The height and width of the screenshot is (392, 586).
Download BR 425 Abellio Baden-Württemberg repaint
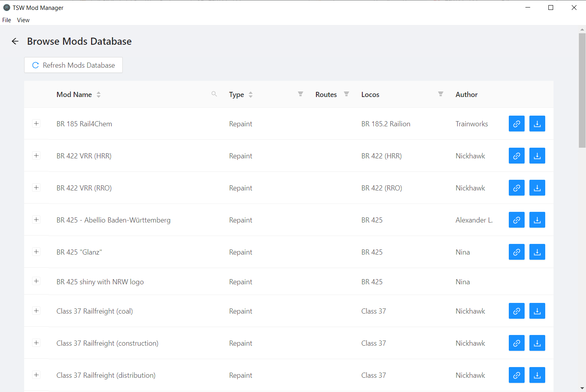537,220
